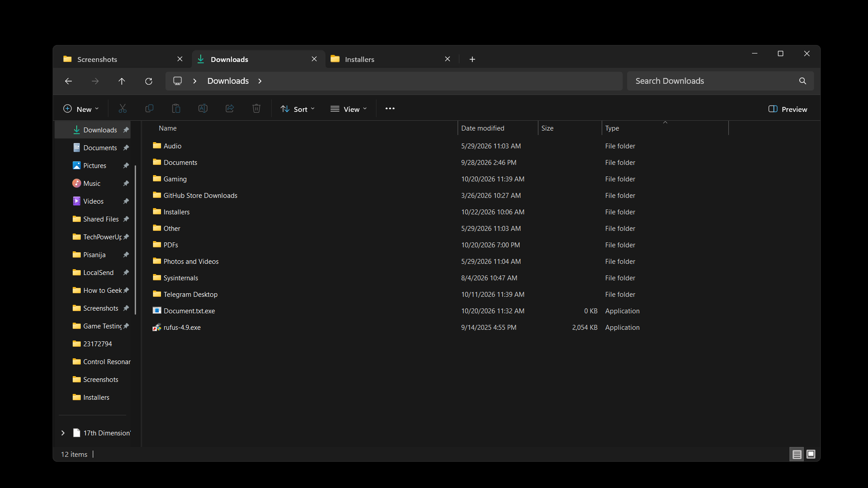Open Music in the sidebar
This screenshot has height=488, width=868.
(x=92, y=184)
